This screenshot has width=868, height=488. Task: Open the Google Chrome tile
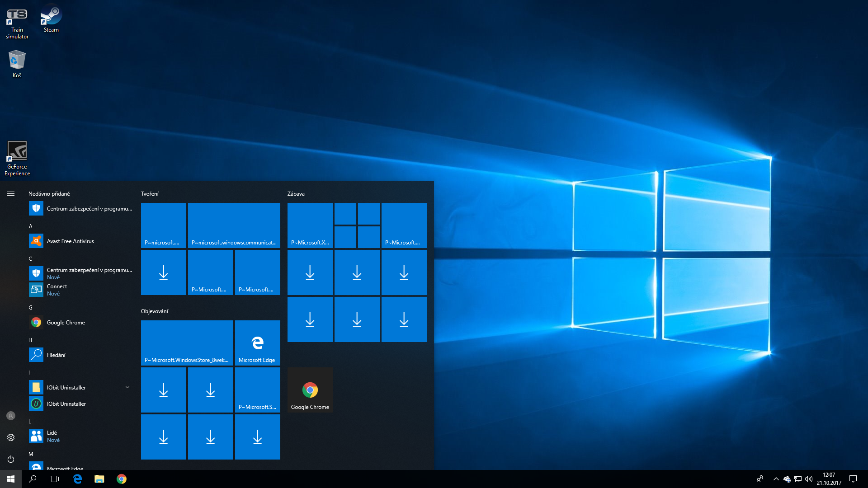[310, 390]
